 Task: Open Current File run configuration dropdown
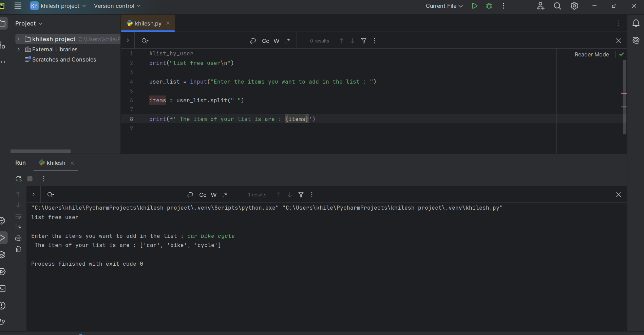coord(444,6)
